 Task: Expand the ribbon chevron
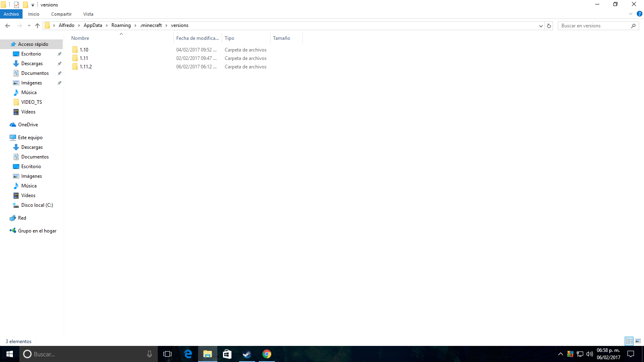[x=631, y=14]
